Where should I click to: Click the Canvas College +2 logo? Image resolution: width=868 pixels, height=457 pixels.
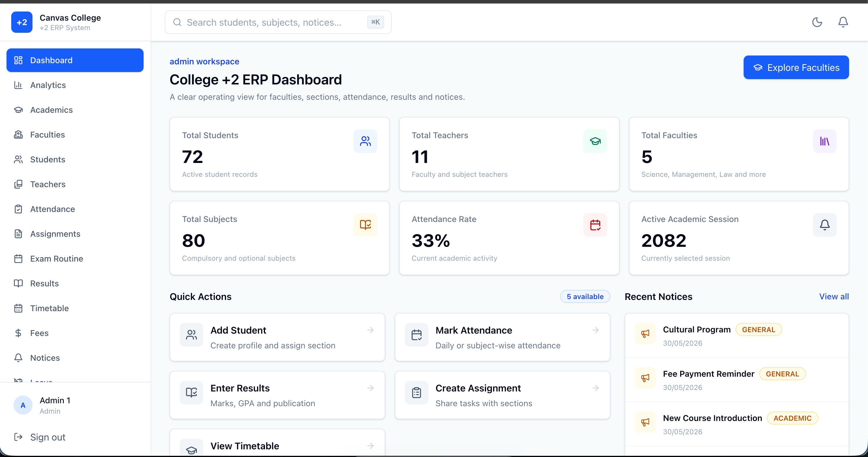pyautogui.click(x=22, y=22)
